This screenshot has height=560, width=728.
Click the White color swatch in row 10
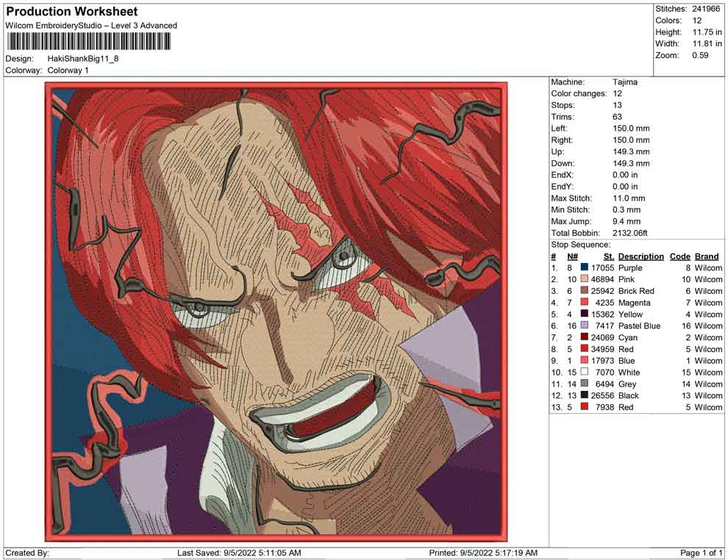[x=584, y=372]
